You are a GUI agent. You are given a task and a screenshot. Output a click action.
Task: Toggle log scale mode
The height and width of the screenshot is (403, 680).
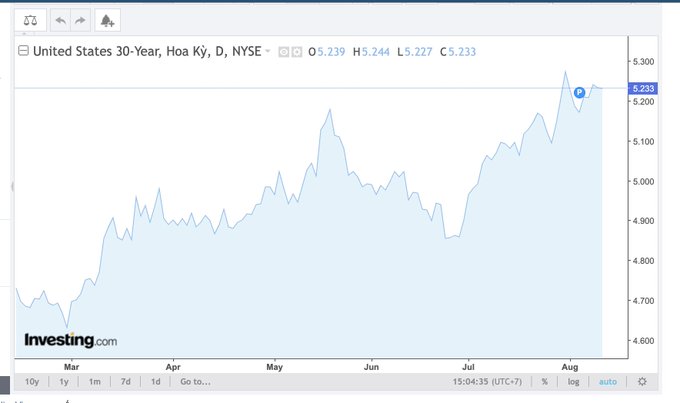tap(573, 382)
